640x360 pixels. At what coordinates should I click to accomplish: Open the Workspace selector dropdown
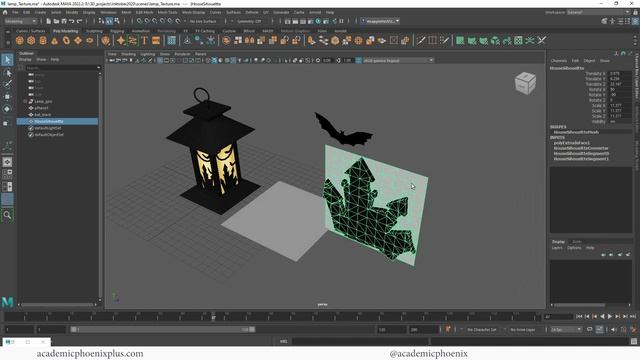coord(598,13)
